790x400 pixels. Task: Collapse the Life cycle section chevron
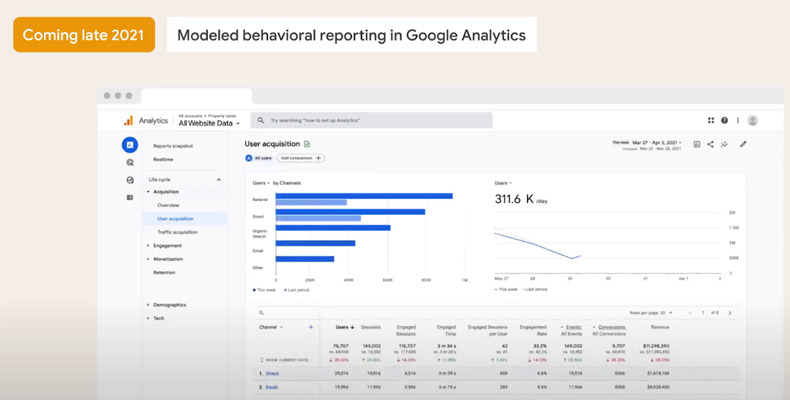tap(219, 180)
